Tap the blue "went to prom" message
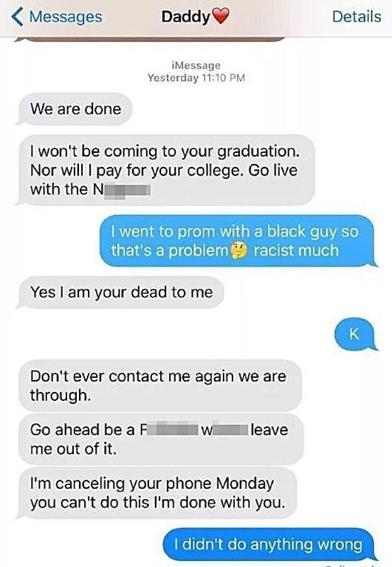Screen dimensions: 392x567 click(x=238, y=241)
